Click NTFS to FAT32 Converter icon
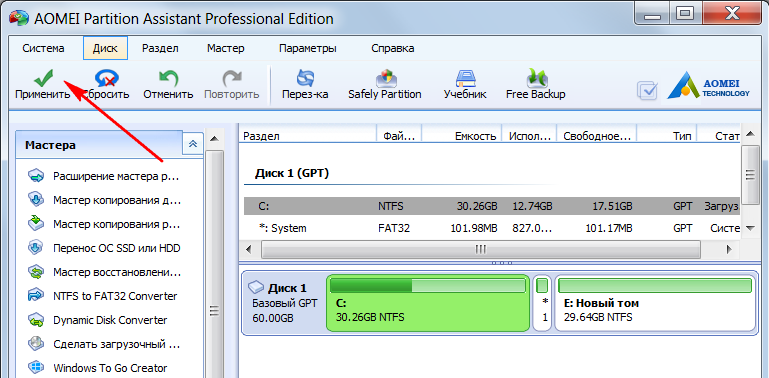The image size is (769, 378). [36, 296]
